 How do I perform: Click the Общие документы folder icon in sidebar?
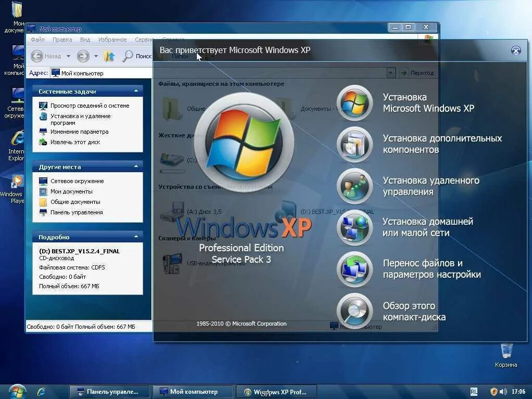43,202
